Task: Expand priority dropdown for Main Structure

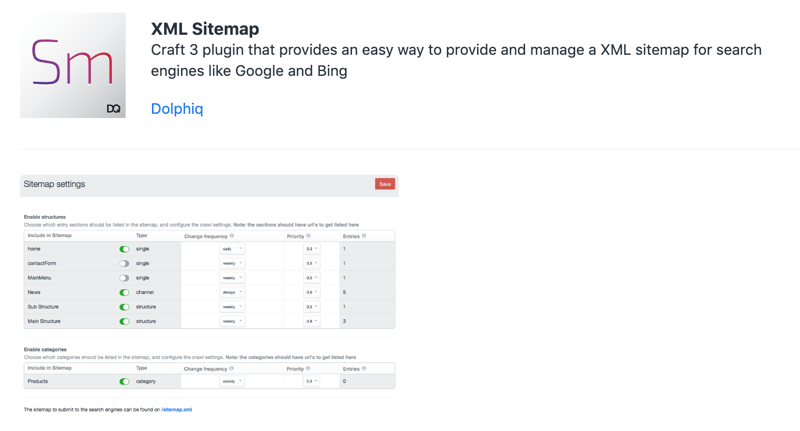Action: (x=311, y=322)
